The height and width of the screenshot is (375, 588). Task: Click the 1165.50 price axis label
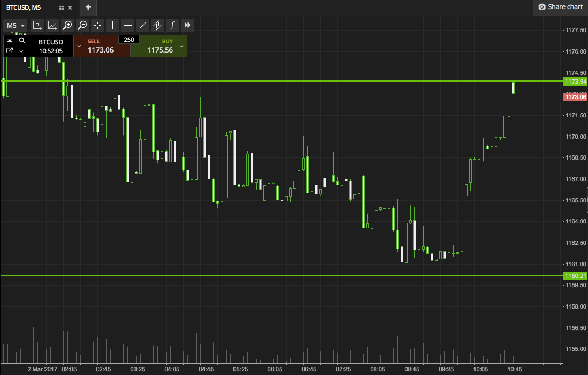576,200
